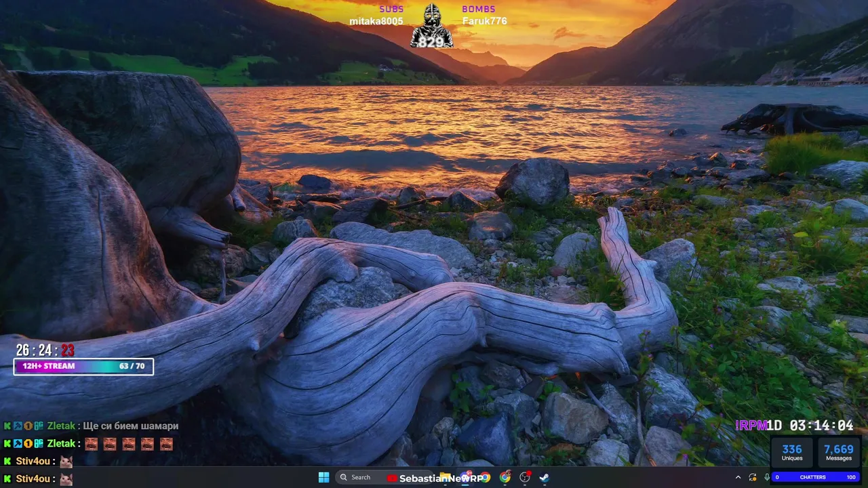Click the chat message 'Ще си бием шамари'
868x488 pixels.
point(130,426)
